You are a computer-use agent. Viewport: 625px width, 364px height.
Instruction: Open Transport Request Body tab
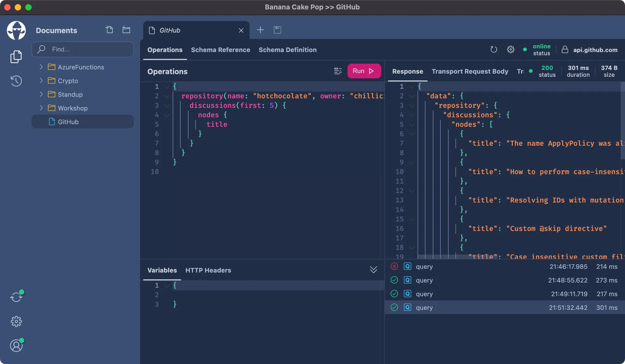(470, 71)
